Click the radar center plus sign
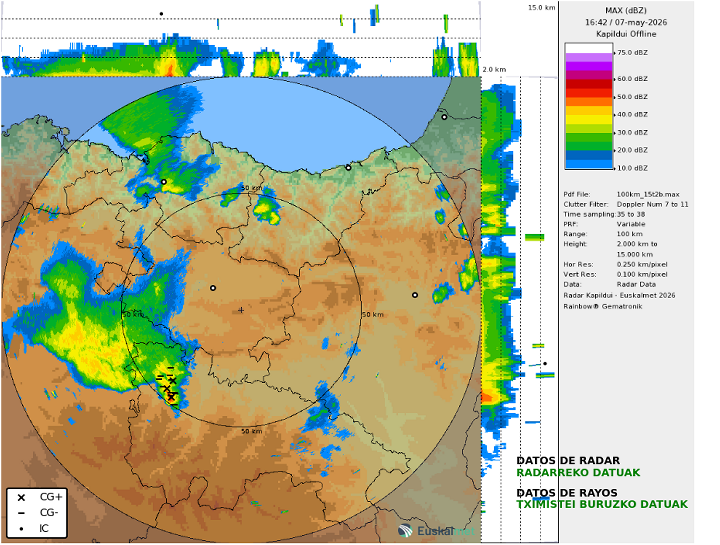Image resolution: width=720 pixels, height=545 pixels. [241, 310]
